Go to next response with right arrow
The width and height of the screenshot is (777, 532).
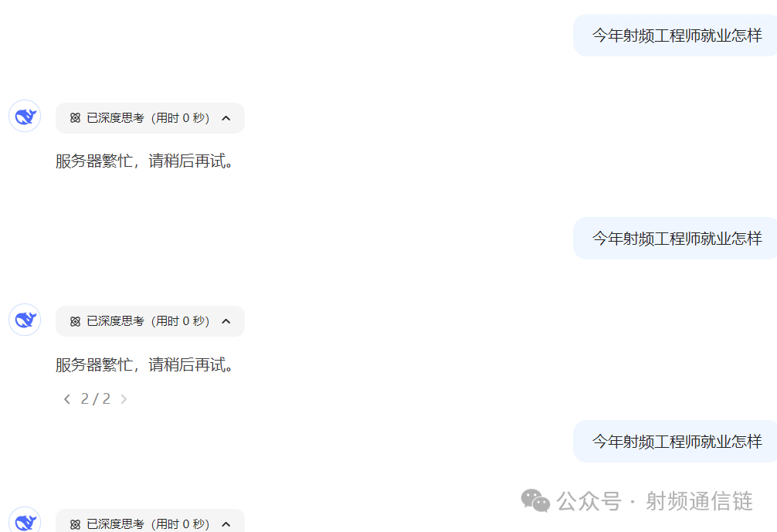click(124, 398)
